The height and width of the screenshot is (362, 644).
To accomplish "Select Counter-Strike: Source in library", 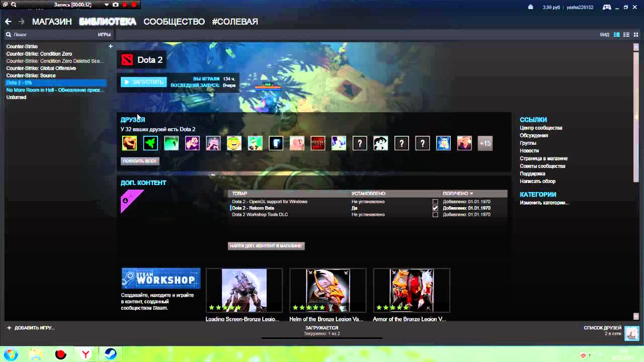I will click(31, 75).
